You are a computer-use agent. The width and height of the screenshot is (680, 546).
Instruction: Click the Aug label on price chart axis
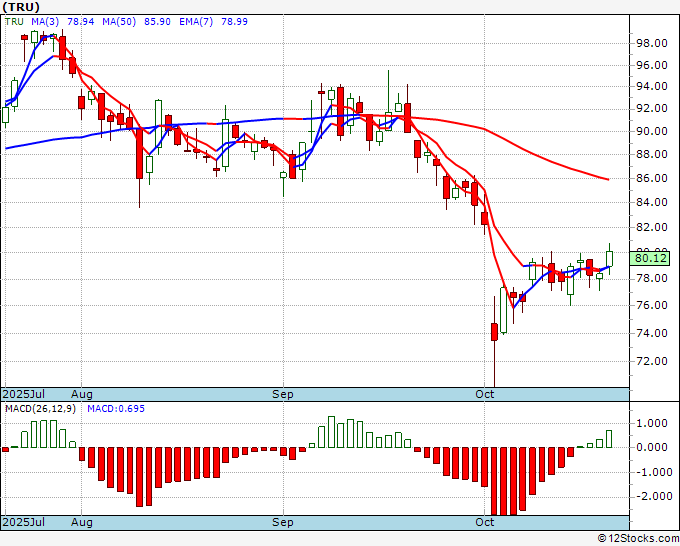(82, 394)
